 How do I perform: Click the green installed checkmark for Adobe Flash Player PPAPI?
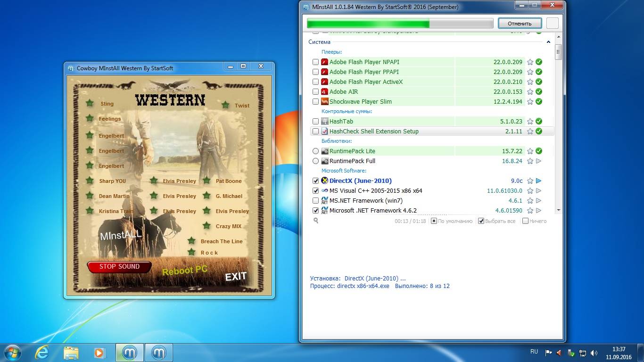[x=539, y=72]
